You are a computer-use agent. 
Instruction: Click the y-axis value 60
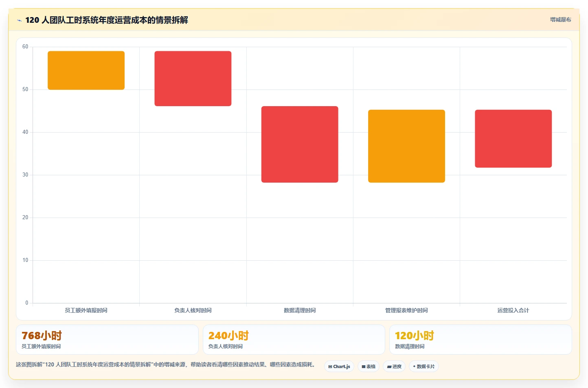click(25, 47)
